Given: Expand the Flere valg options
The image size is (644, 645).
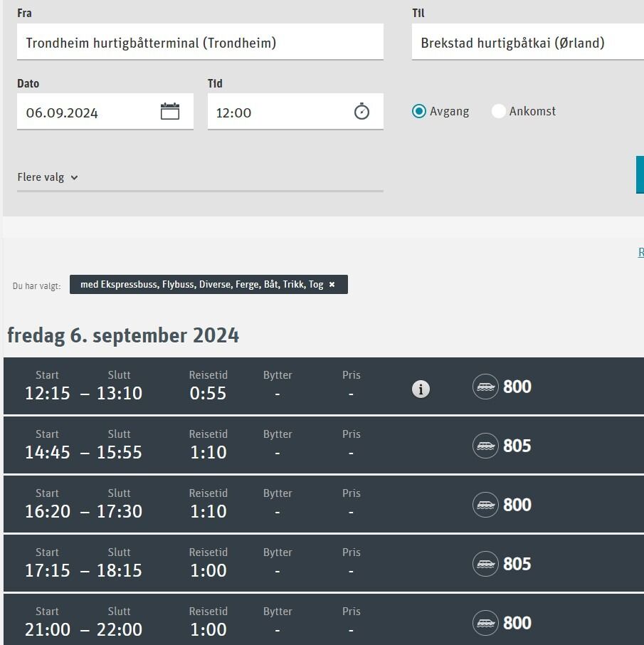Looking at the screenshot, I should pyautogui.click(x=48, y=177).
